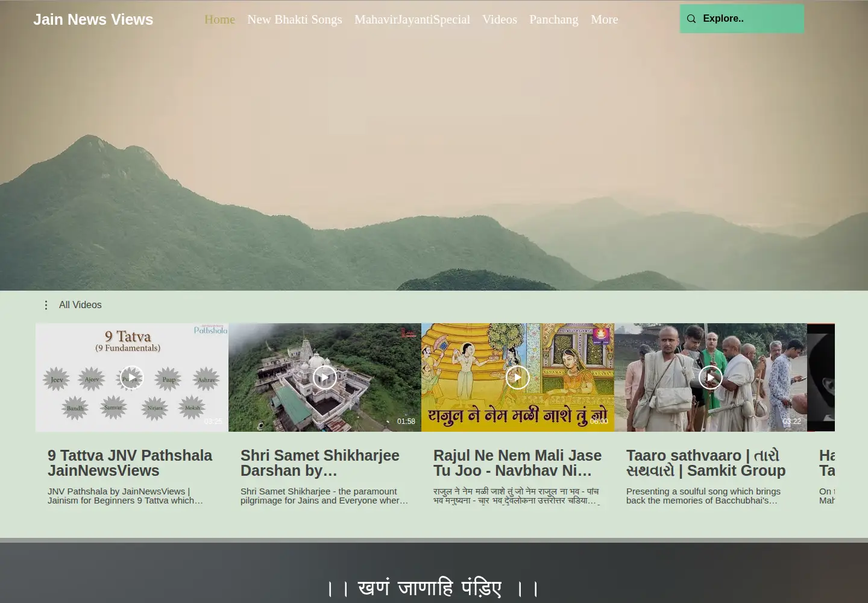Image resolution: width=868 pixels, height=603 pixels.
Task: Play the Rajul Ne Nem Mali Jase video
Action: click(518, 377)
